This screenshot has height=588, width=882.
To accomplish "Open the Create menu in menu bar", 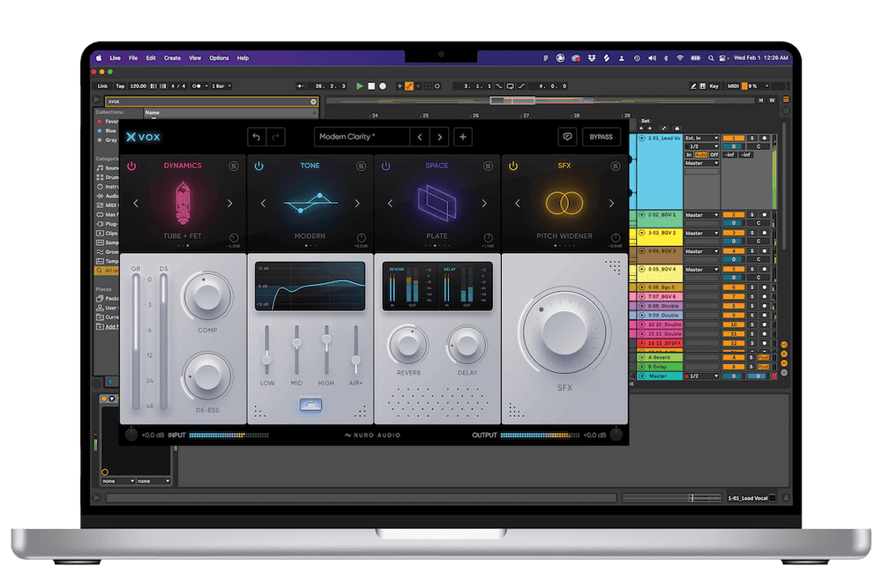I will click(172, 58).
